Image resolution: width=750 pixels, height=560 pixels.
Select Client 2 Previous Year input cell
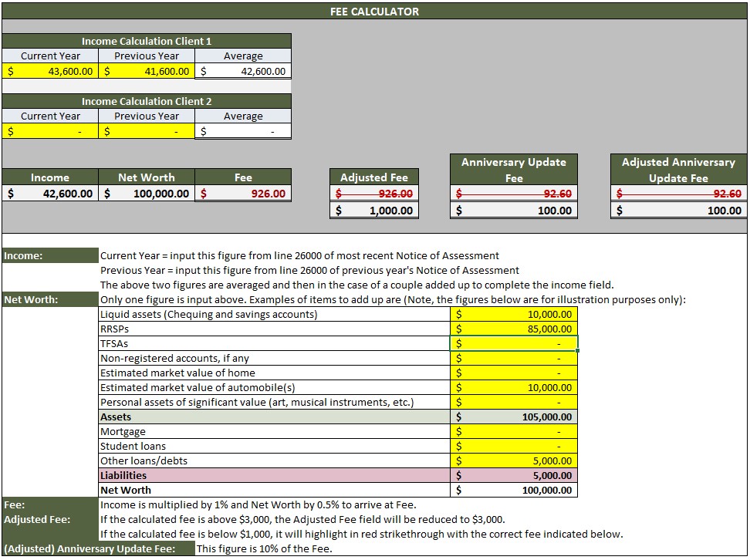click(x=147, y=131)
